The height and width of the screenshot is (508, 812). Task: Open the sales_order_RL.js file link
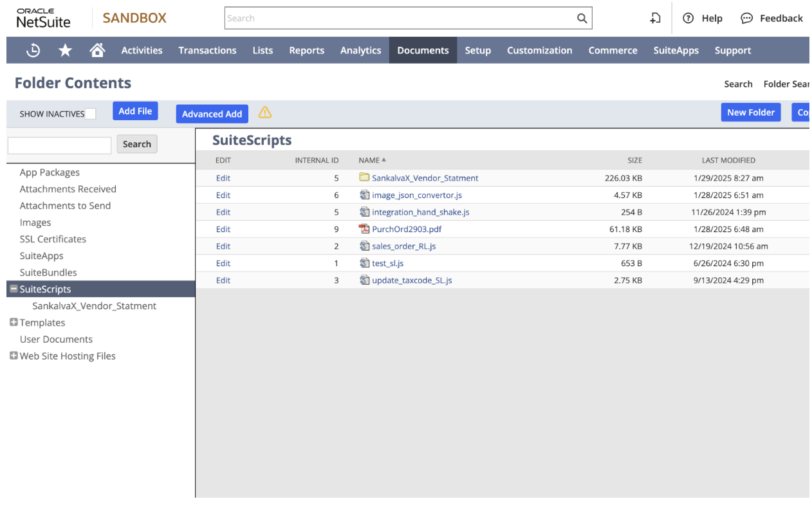pyautogui.click(x=404, y=246)
